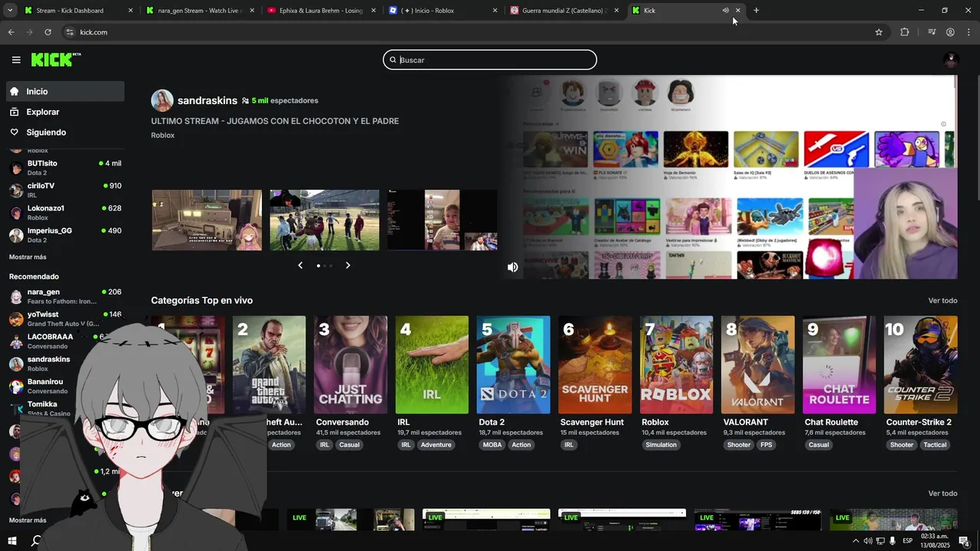
Task: Open Windows Start menu
Action: click(12, 541)
